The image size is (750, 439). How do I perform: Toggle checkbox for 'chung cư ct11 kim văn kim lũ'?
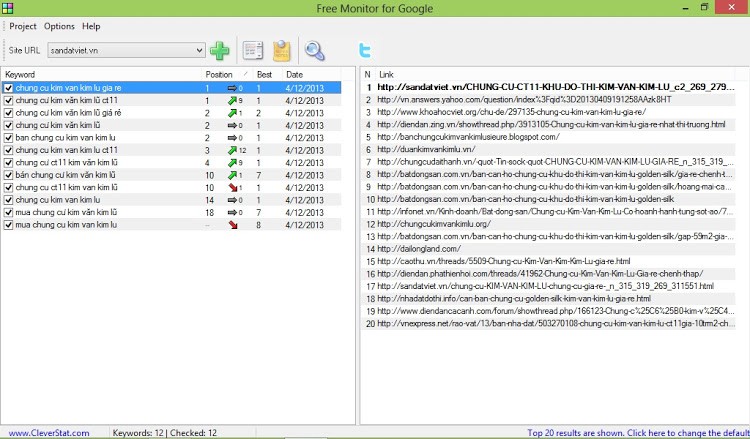8,163
